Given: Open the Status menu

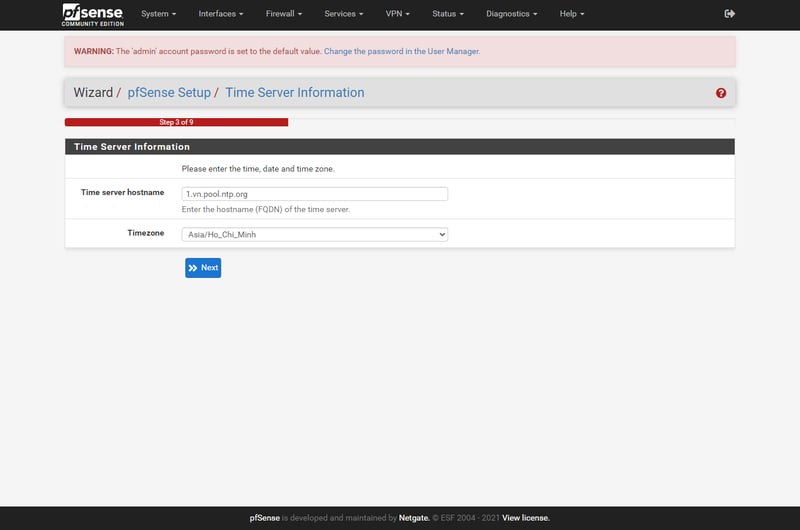Looking at the screenshot, I should coord(447,14).
